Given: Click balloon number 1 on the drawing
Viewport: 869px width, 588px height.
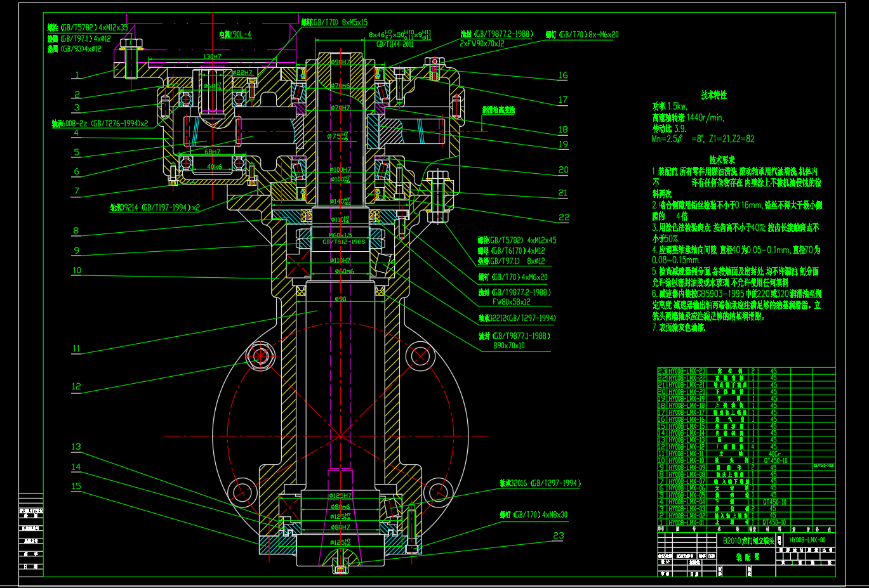Looking at the screenshot, I should (x=77, y=75).
